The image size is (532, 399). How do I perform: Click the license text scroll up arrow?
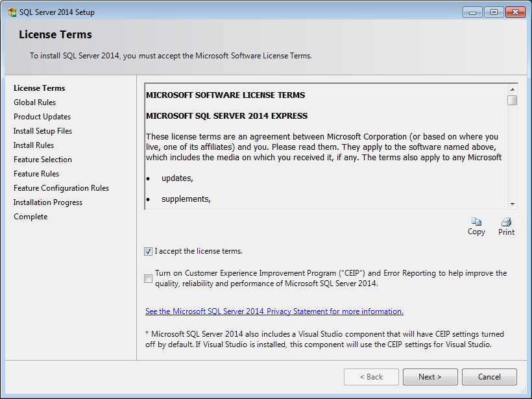pos(513,90)
